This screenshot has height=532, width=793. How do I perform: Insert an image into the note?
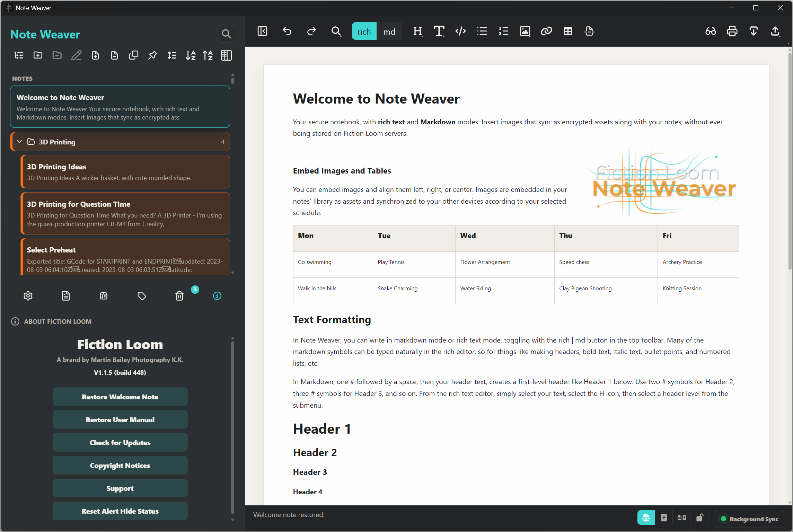click(x=525, y=31)
